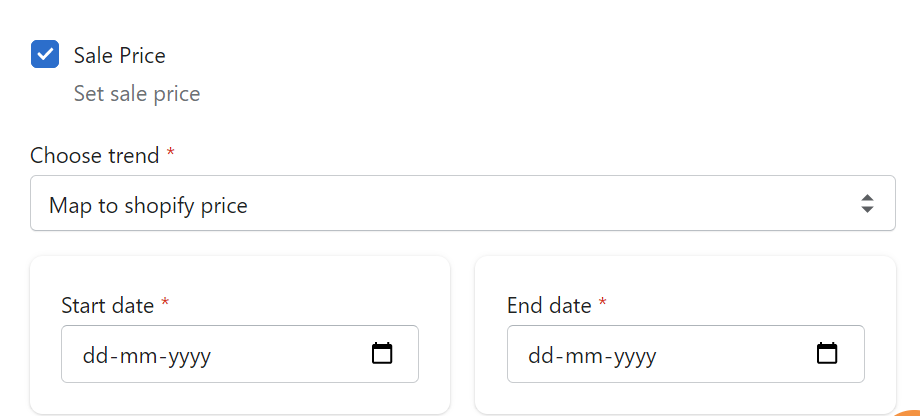This screenshot has width=920, height=416.
Task: Select the yyyy segment in Start date
Action: [190, 357]
